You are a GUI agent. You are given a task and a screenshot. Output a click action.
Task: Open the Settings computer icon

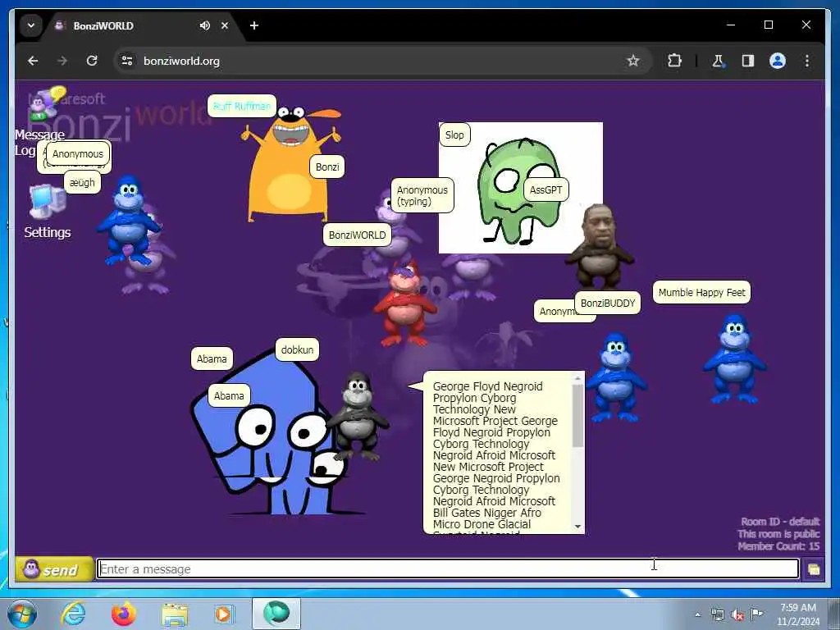point(48,201)
